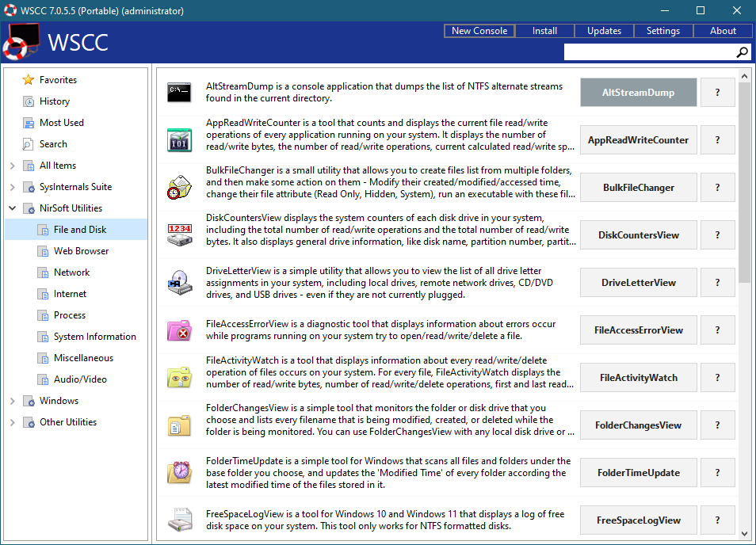Expand the Windows tree node
The height and width of the screenshot is (545, 756).
coord(13,401)
